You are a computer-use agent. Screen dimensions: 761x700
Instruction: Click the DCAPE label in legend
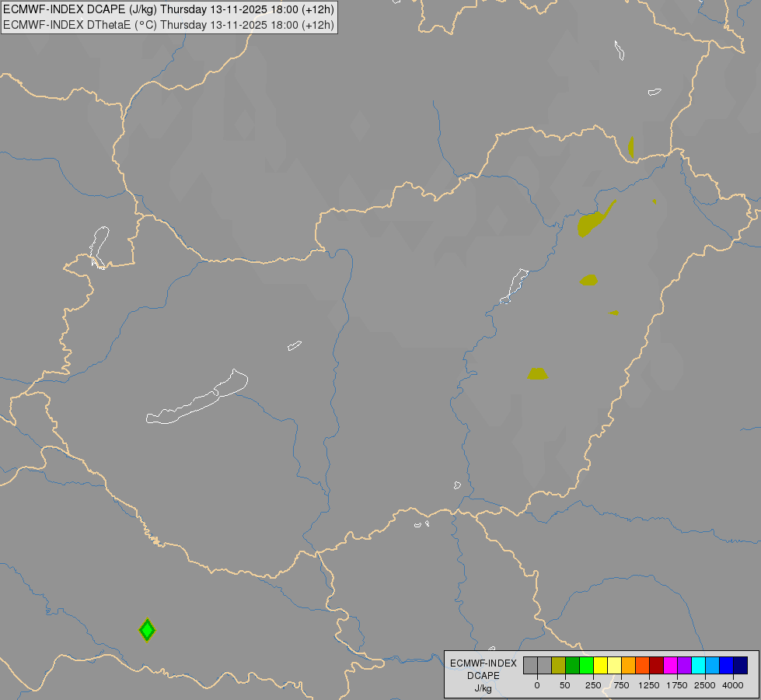pyautogui.click(x=483, y=676)
